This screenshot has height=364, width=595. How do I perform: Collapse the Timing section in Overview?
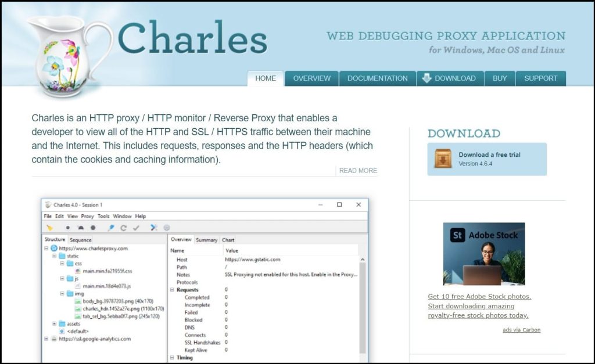tap(172, 358)
